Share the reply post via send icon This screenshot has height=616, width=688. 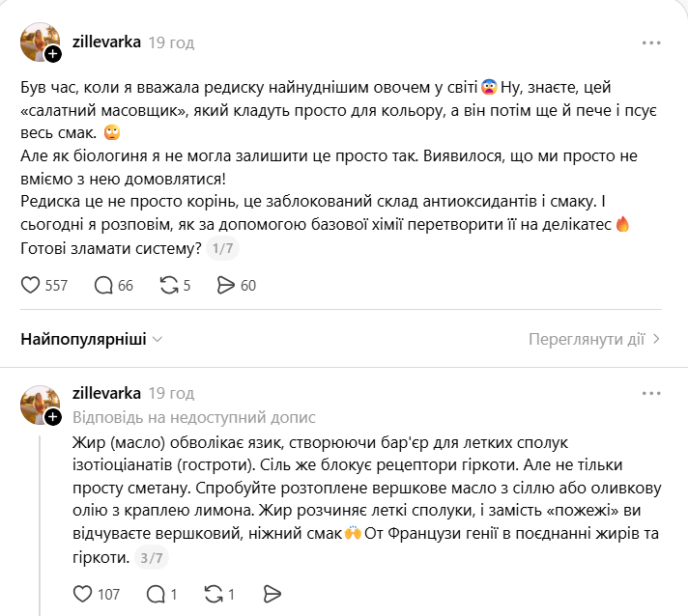coord(272,594)
